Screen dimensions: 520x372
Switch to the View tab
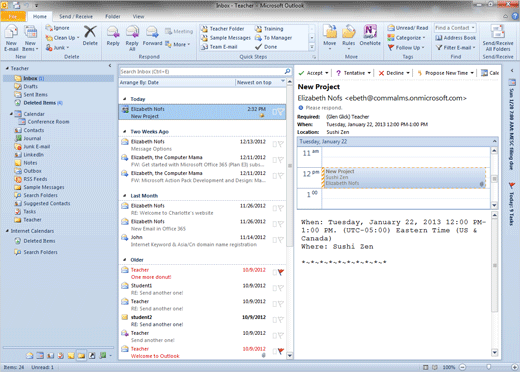coord(138,16)
